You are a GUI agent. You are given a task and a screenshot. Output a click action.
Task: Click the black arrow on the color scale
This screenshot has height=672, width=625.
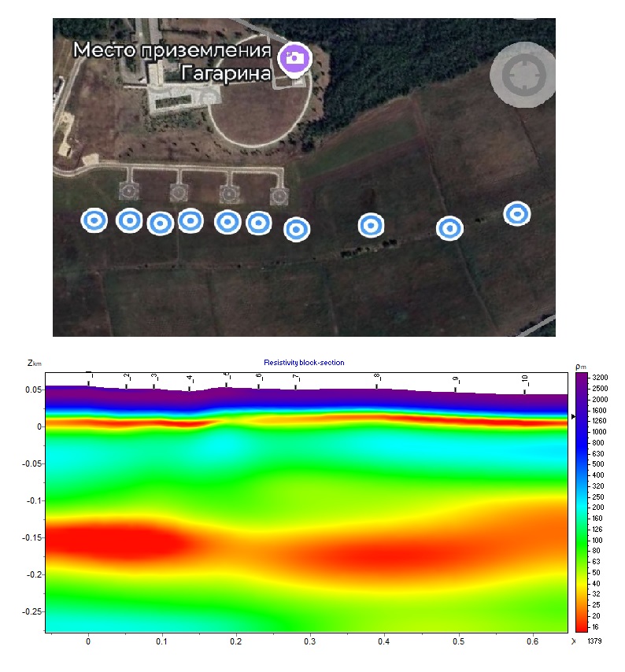point(573,416)
